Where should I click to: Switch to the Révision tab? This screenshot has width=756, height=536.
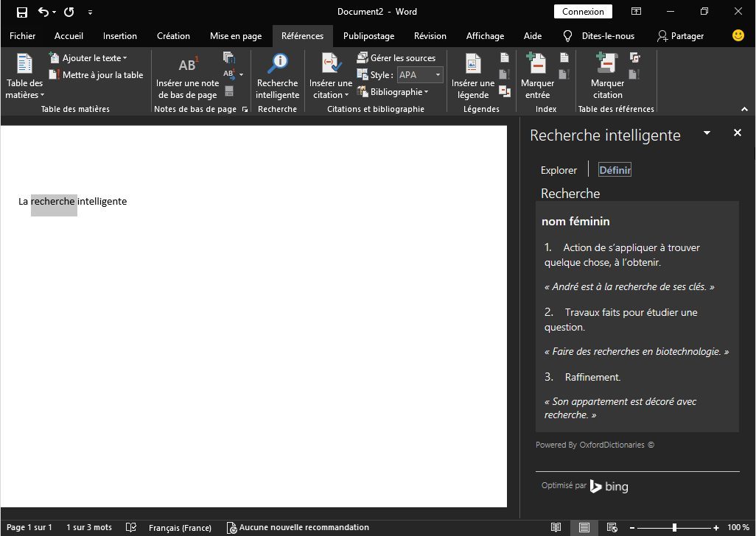[x=430, y=35]
